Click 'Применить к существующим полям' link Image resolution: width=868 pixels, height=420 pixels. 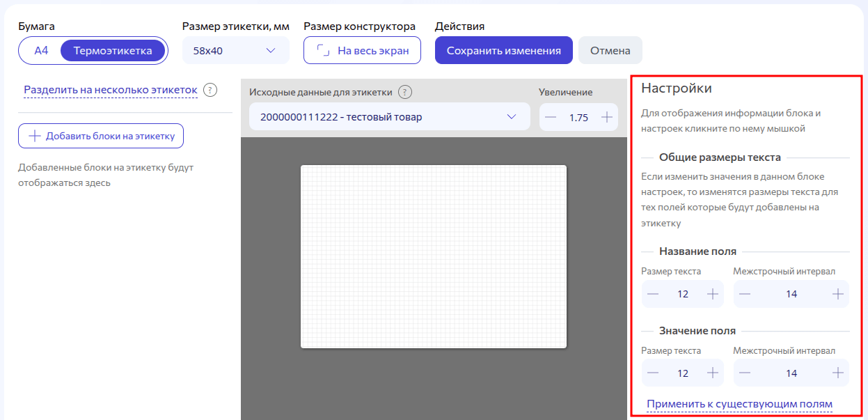(739, 404)
